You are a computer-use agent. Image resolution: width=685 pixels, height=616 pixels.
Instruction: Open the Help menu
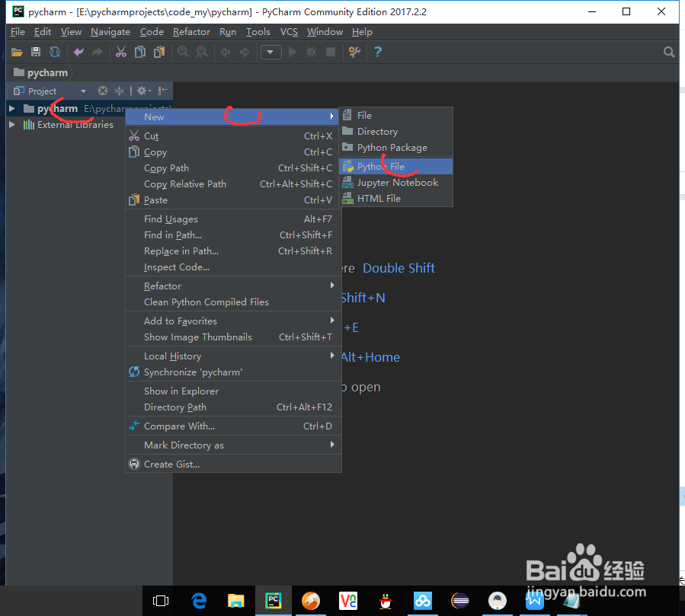pyautogui.click(x=362, y=32)
